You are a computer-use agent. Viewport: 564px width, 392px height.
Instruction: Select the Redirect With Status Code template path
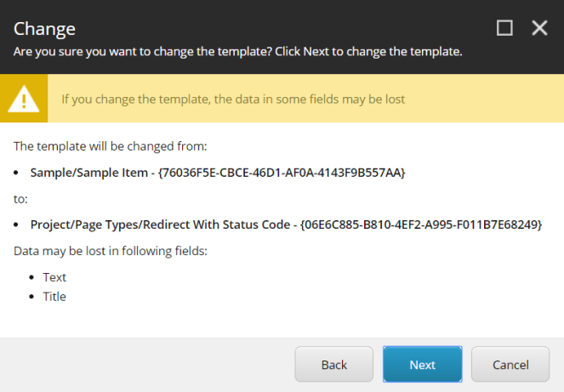(x=161, y=224)
